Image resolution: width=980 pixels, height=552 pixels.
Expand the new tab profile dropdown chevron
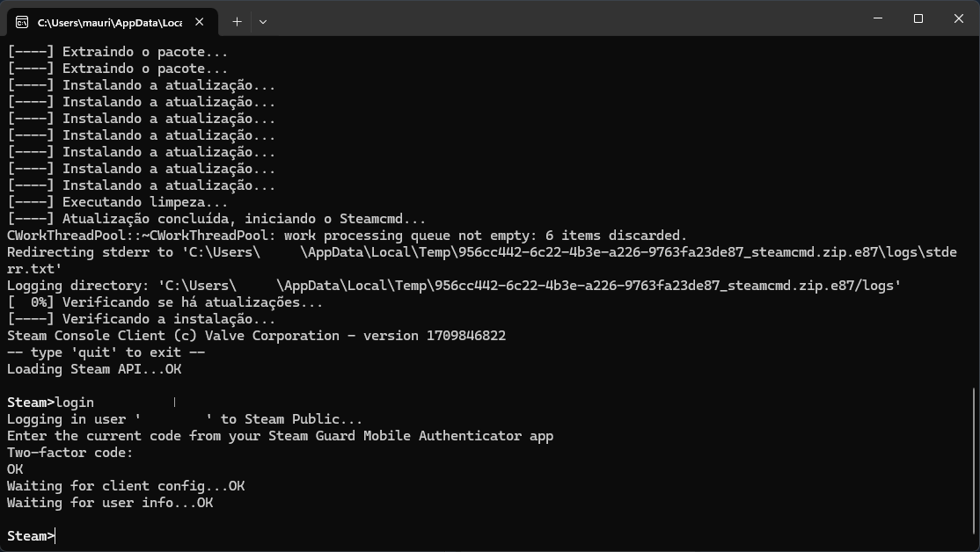pos(262,21)
